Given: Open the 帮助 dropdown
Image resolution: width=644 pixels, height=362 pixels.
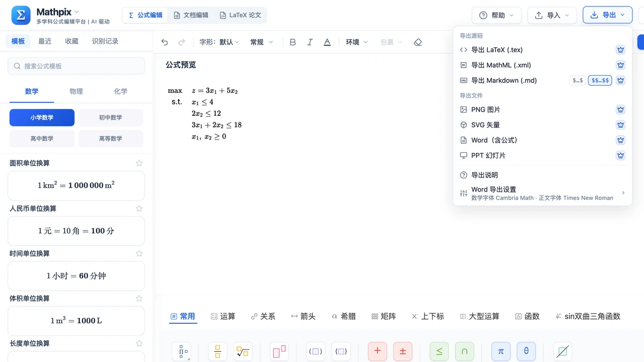Looking at the screenshot, I should [496, 15].
